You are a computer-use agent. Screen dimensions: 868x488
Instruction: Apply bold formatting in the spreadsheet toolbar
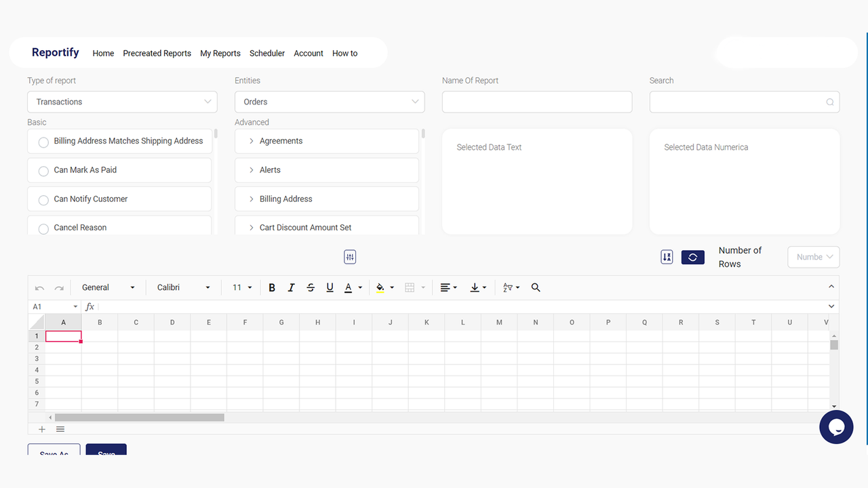271,287
